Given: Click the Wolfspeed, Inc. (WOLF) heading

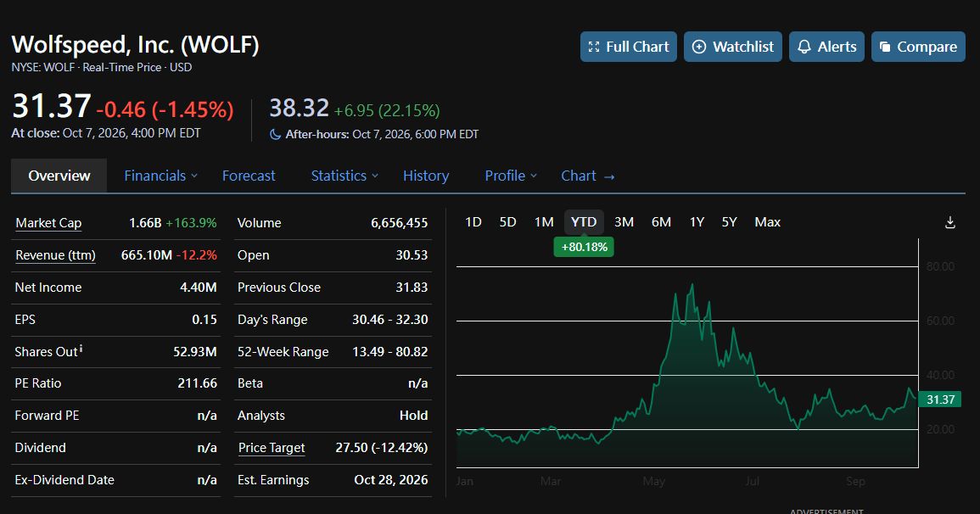Looking at the screenshot, I should 135,45.
